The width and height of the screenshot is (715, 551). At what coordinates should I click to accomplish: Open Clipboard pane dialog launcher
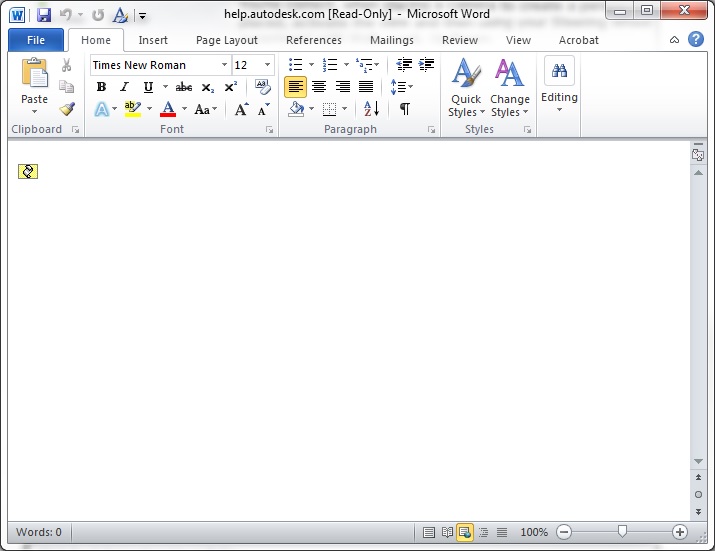76,130
